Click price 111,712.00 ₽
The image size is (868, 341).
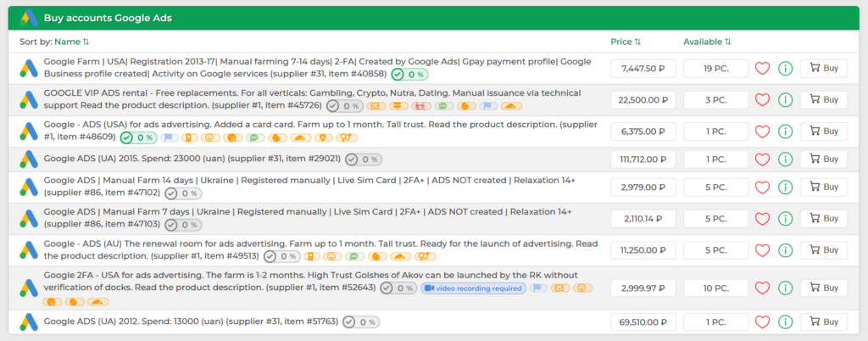(x=643, y=159)
